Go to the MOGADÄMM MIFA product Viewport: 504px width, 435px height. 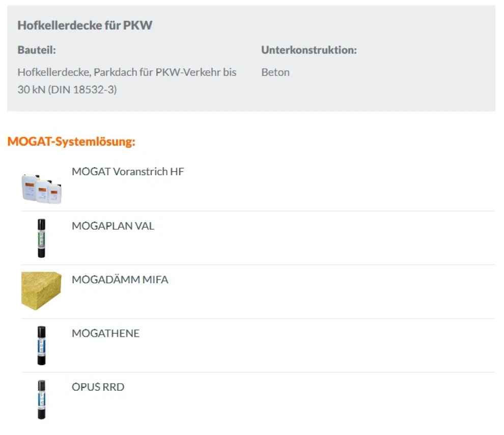point(120,280)
